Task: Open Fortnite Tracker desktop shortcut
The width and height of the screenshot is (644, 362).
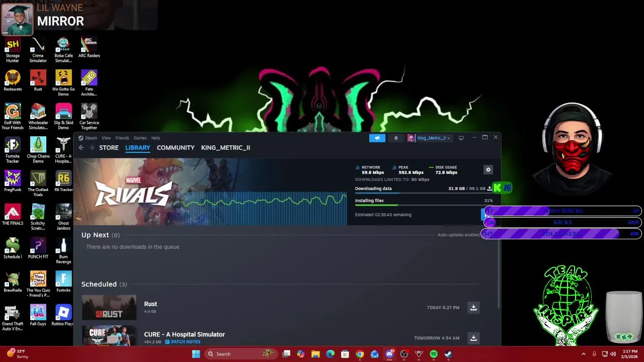Action: pyautogui.click(x=13, y=150)
